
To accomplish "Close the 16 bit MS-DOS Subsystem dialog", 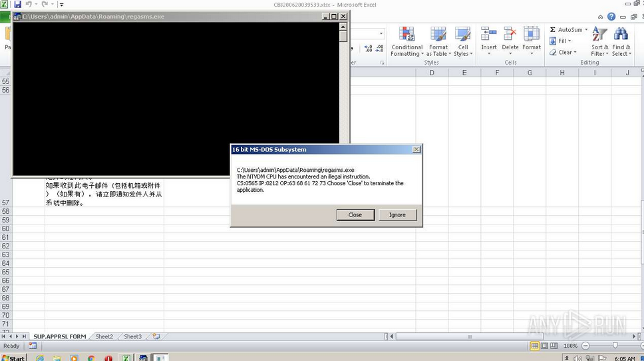I will (416, 149).
